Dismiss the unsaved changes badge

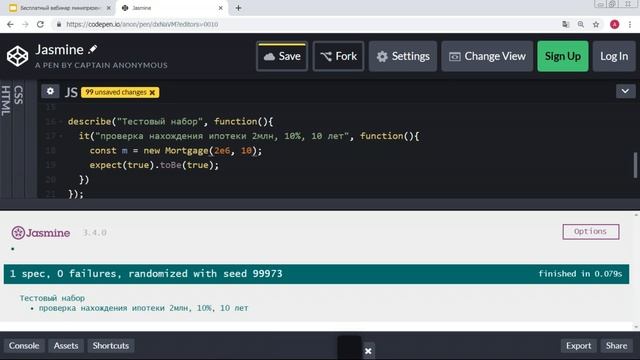click(152, 93)
